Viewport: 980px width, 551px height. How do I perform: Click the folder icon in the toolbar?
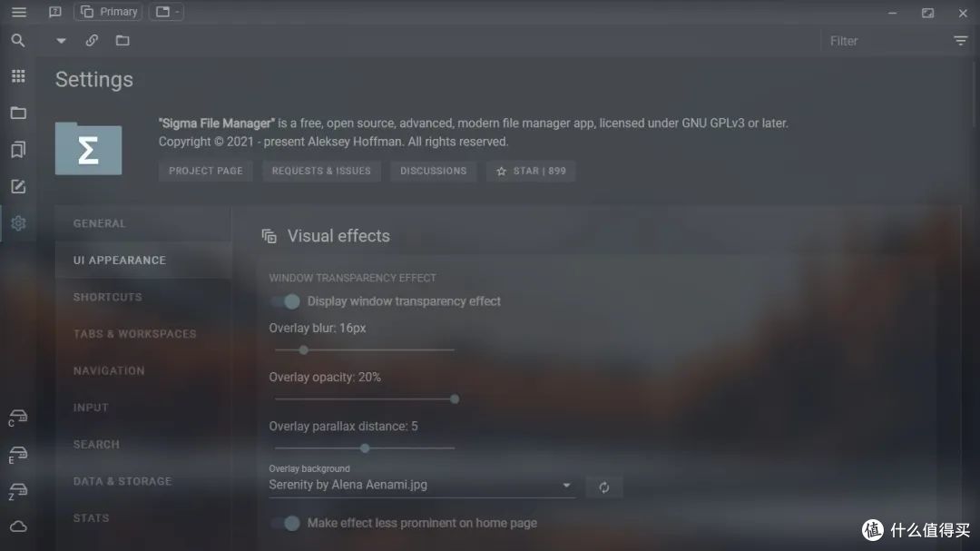point(122,41)
